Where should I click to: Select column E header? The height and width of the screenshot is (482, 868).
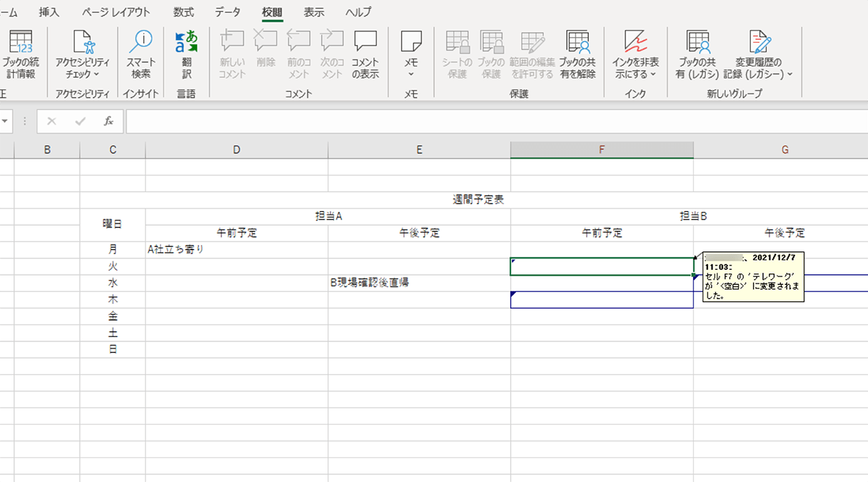[x=420, y=150]
